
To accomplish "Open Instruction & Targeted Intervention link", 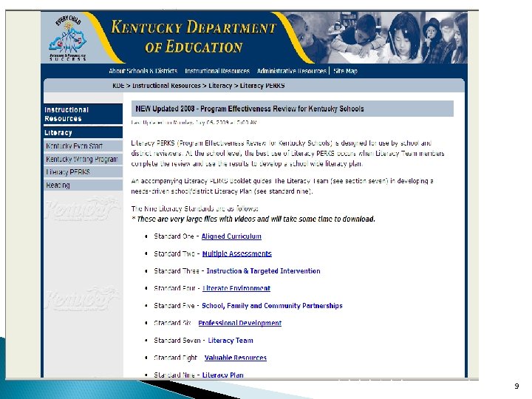I will pyautogui.click(x=263, y=271).
